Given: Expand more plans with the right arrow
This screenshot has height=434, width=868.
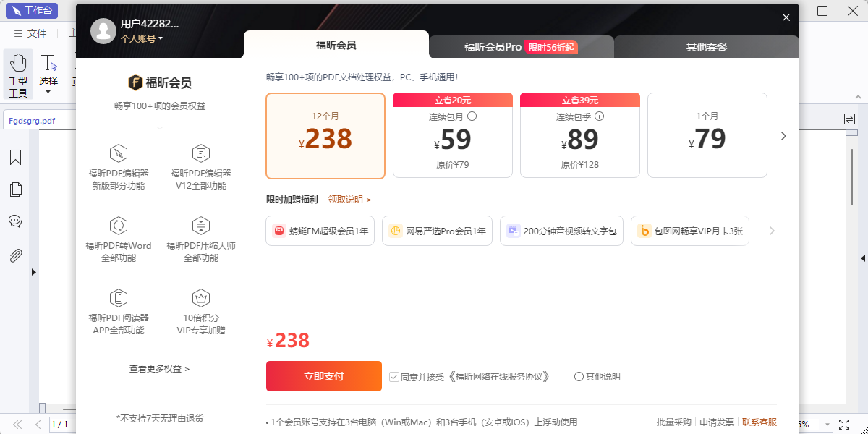Looking at the screenshot, I should (x=783, y=135).
